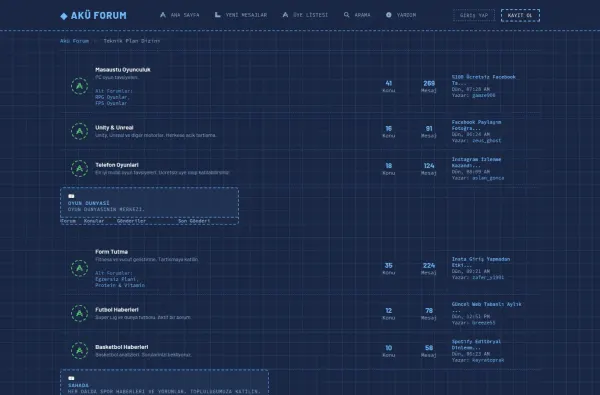The image size is (600, 395).
Task: Click the Basketbol Haberleri forum status icon
Action: click(80, 351)
